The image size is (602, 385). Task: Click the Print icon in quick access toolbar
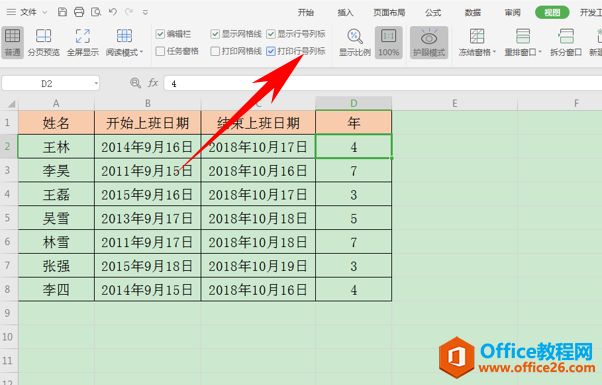79,12
